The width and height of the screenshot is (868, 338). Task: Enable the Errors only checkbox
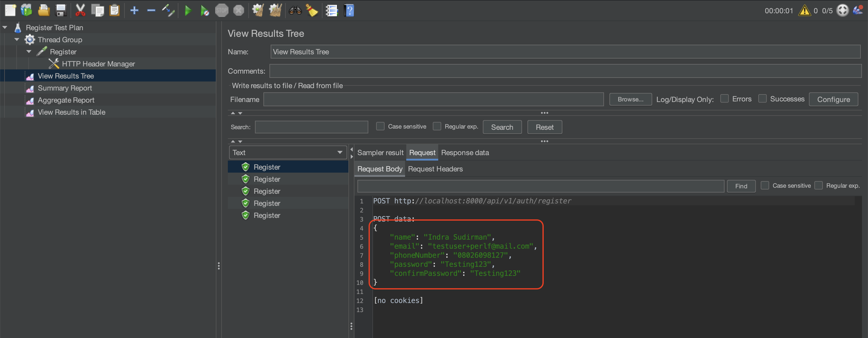tap(724, 99)
